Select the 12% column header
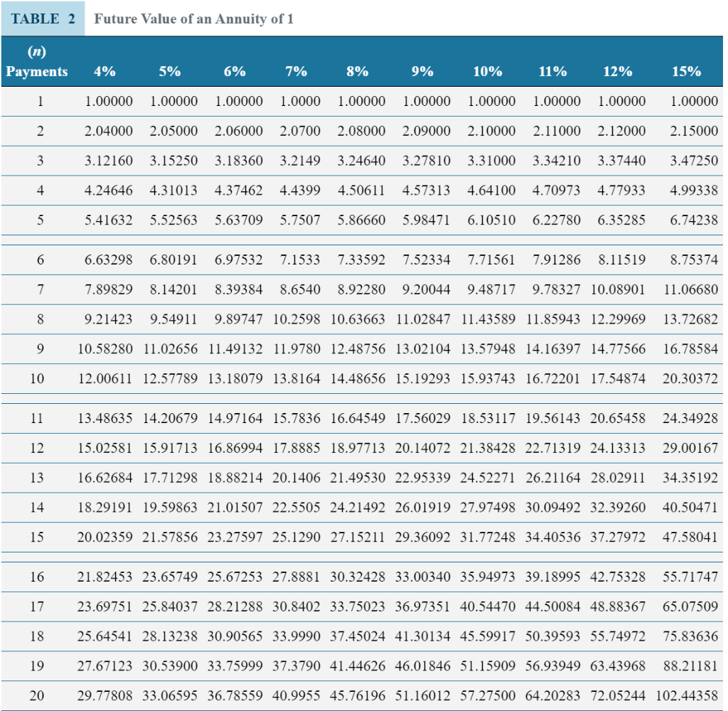 (x=618, y=71)
